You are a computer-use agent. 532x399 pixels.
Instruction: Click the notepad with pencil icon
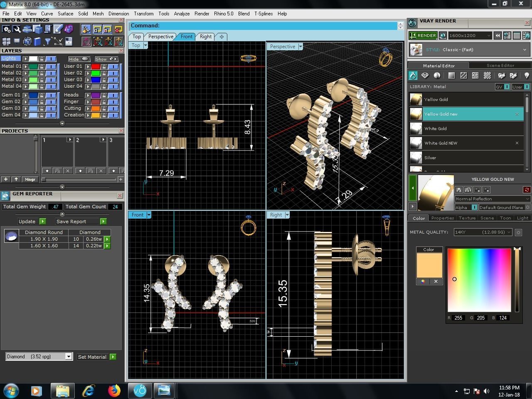pos(58,29)
